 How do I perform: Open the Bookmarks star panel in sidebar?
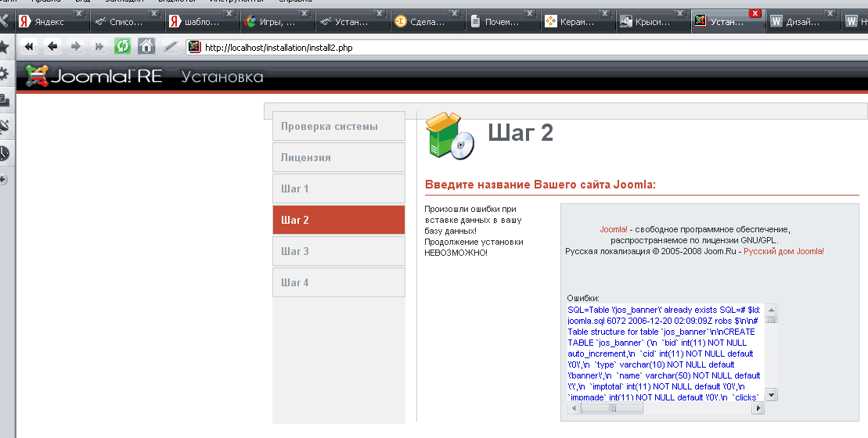pos(5,46)
